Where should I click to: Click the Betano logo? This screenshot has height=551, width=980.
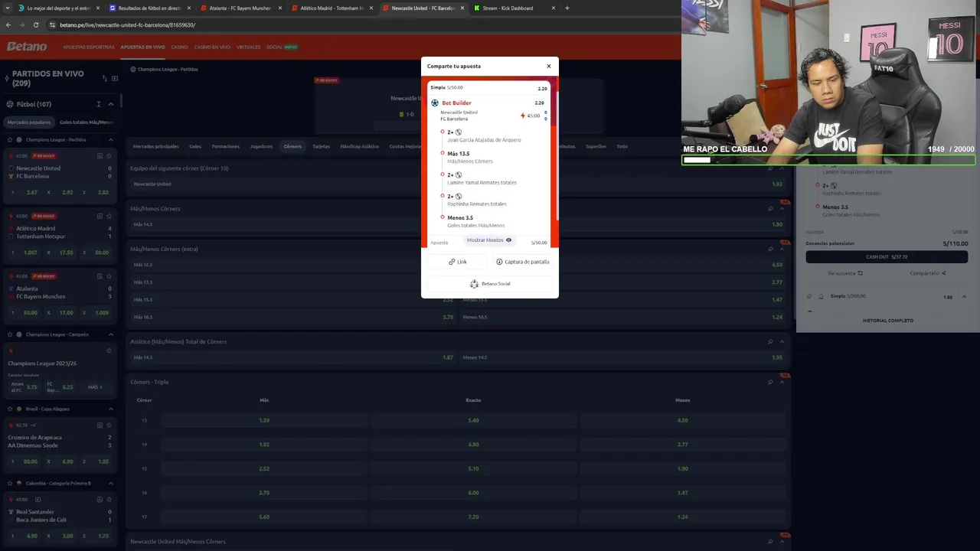pyautogui.click(x=27, y=47)
